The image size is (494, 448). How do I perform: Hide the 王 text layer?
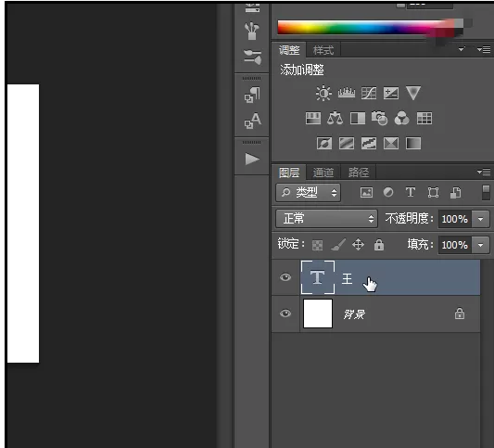pos(285,277)
